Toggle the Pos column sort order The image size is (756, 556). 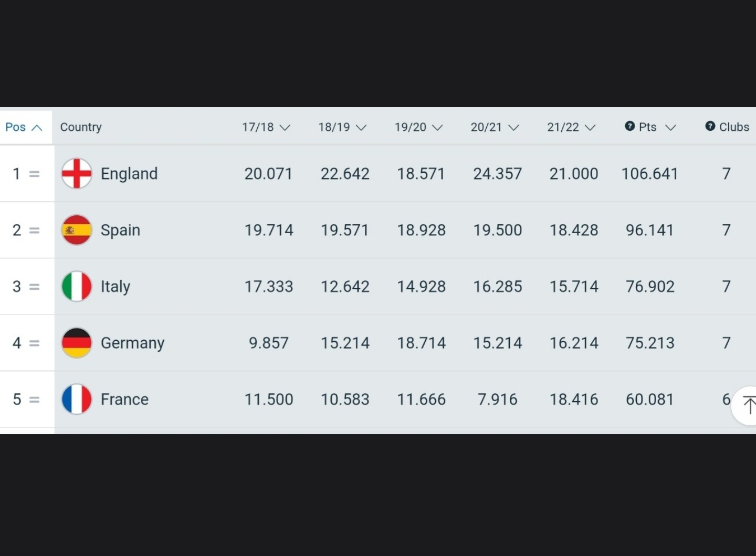tap(24, 128)
